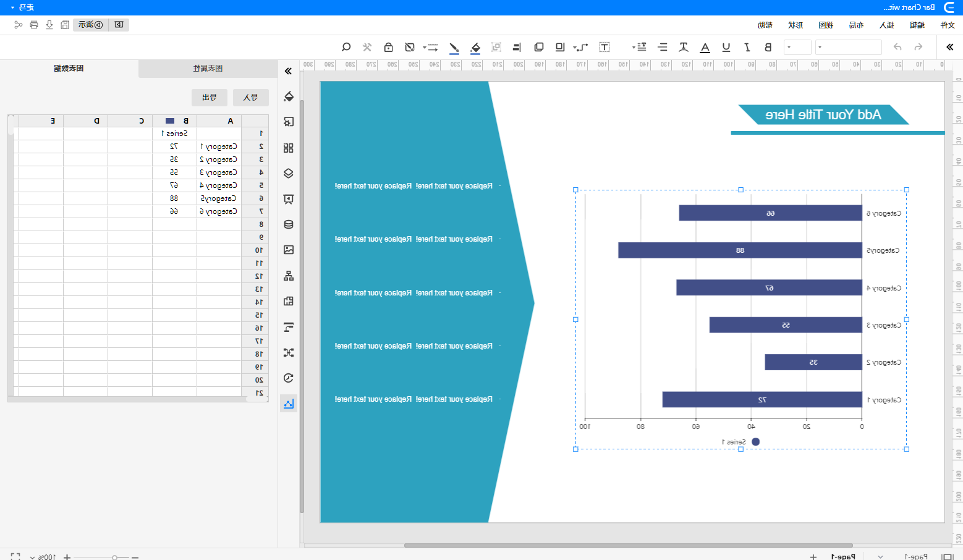The image size is (963, 560).
Task: Open the history clock sidebar icon
Action: tap(289, 378)
